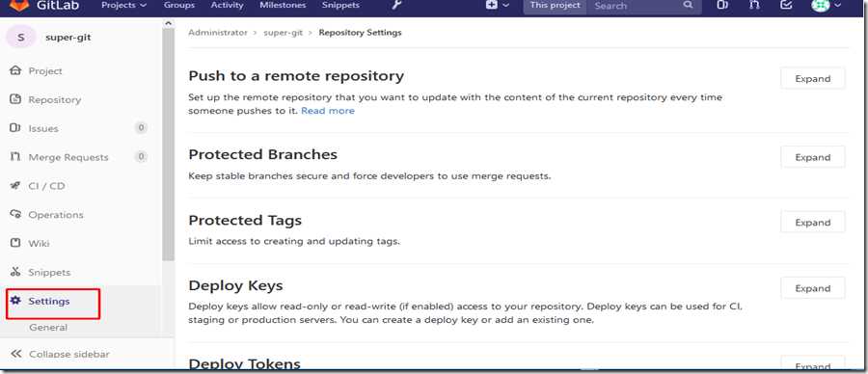Click the search magnifier icon

tap(688, 5)
